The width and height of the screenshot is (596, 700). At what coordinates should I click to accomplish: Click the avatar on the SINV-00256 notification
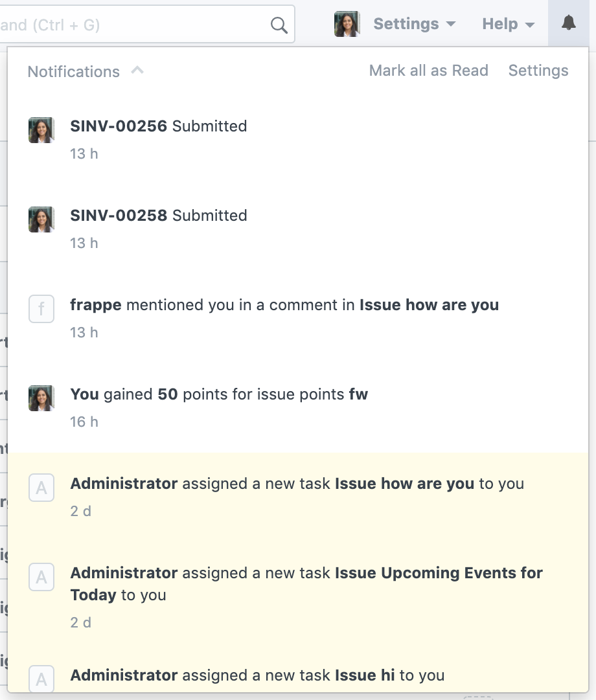41,130
